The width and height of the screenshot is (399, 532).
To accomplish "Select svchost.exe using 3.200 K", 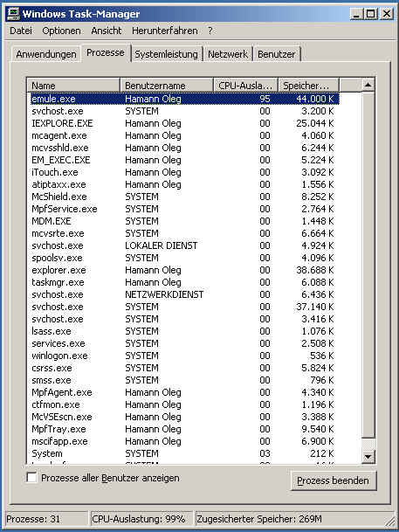I will [183, 111].
